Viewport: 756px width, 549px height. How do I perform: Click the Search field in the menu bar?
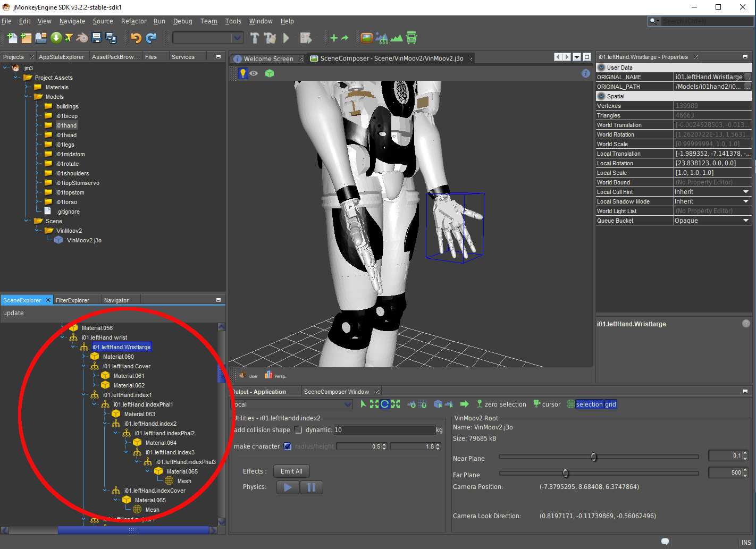[x=707, y=21]
